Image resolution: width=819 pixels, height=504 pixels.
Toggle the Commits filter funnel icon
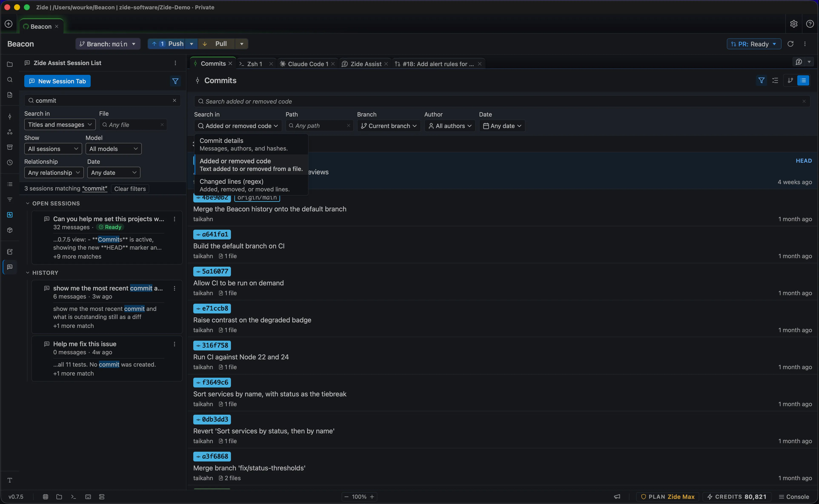(x=761, y=80)
